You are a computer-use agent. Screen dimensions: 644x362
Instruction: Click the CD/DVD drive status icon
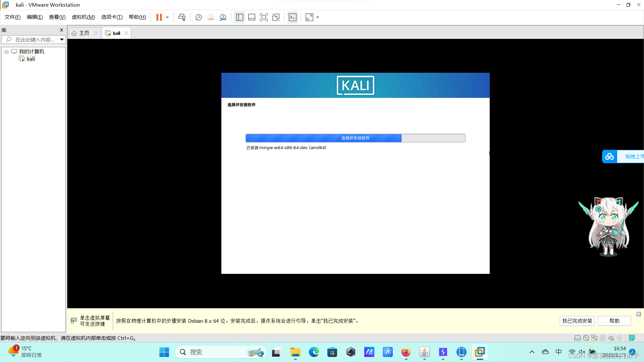pos(586,338)
